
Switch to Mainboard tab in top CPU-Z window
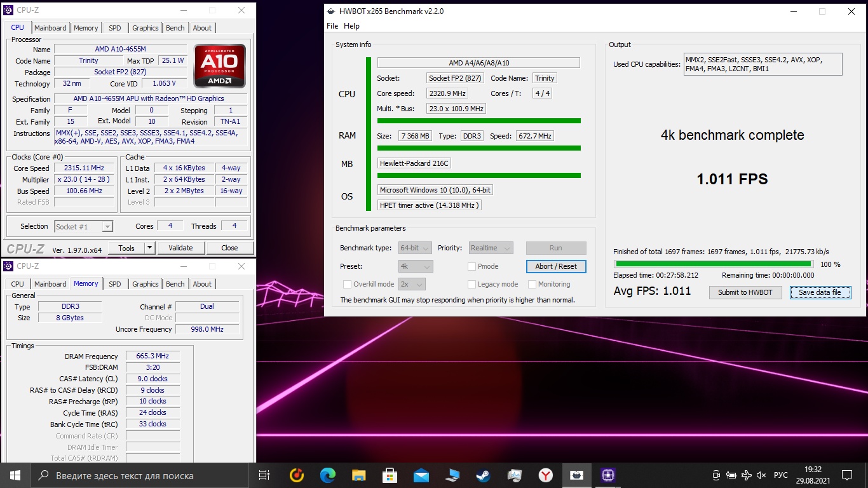pyautogui.click(x=50, y=28)
